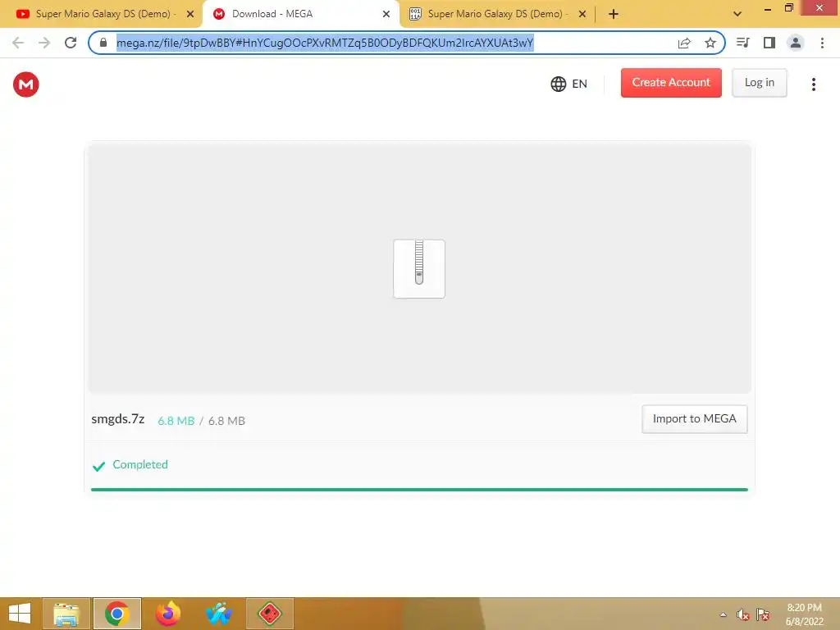840x630 pixels.
Task: Reload the page with refresh icon
Action: click(71, 43)
